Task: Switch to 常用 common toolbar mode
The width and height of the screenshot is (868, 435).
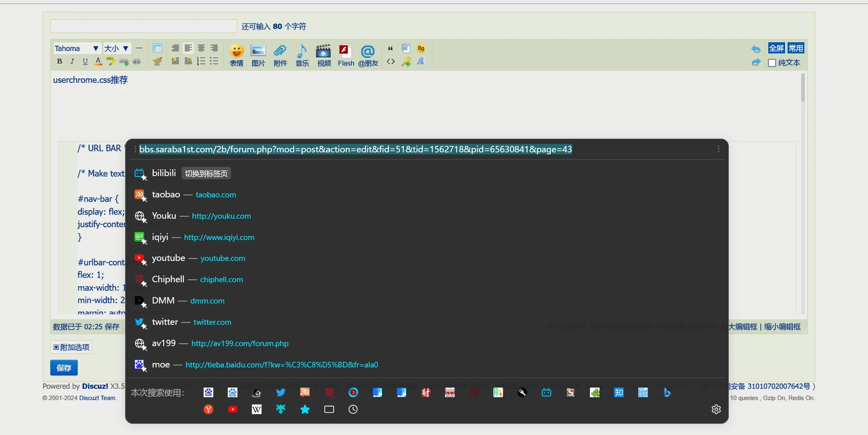Action: tap(796, 48)
